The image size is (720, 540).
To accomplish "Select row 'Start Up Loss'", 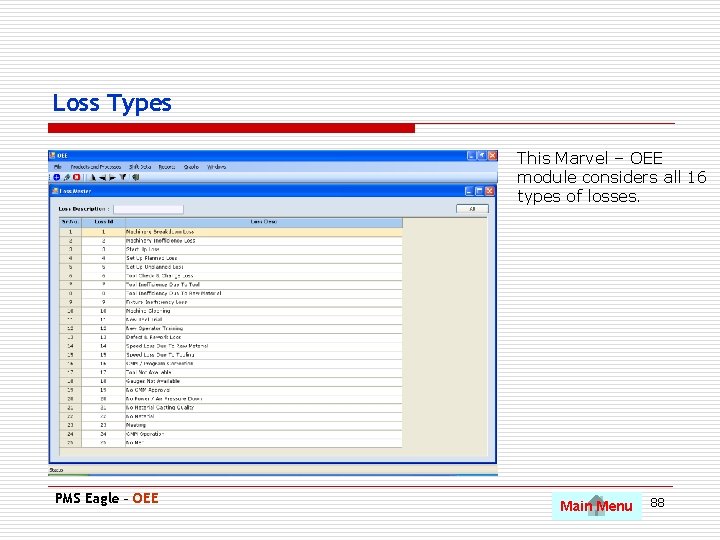I will 231,250.
